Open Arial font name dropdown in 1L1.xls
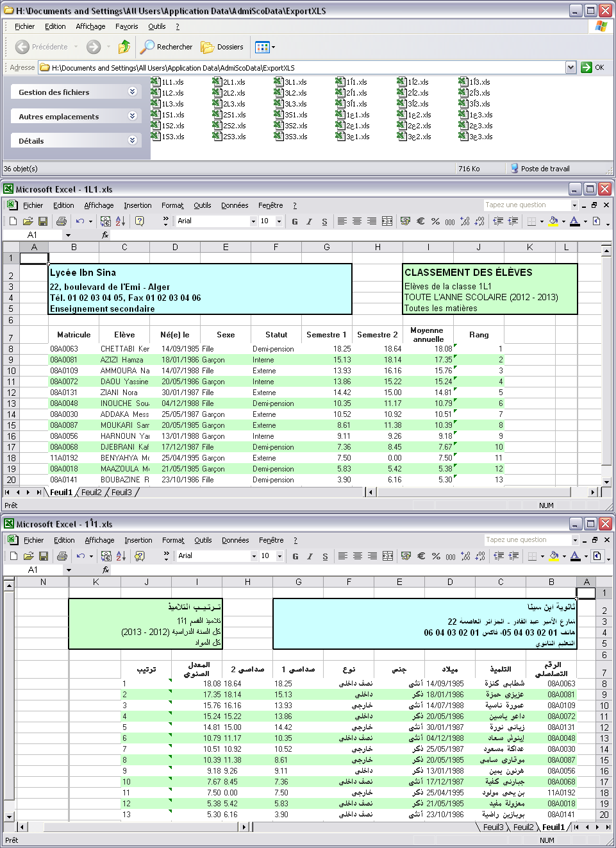Image resolution: width=616 pixels, height=848 pixels. [x=253, y=221]
